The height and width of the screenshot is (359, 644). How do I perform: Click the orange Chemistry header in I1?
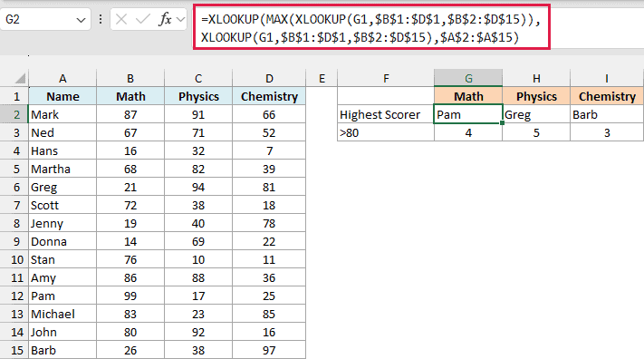point(607,96)
